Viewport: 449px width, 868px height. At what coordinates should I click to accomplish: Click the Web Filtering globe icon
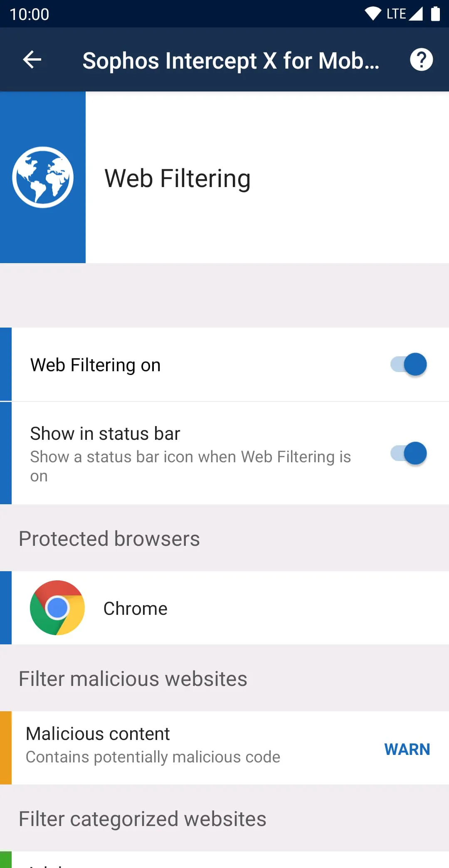coord(43,177)
